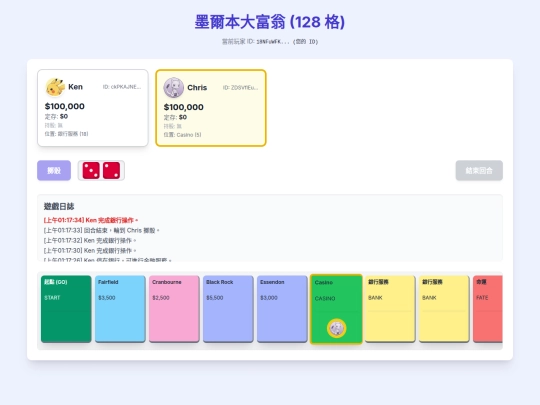Click Chris's fixed deposit $0 line
Screen dimensions: 540x405
pos(175,117)
